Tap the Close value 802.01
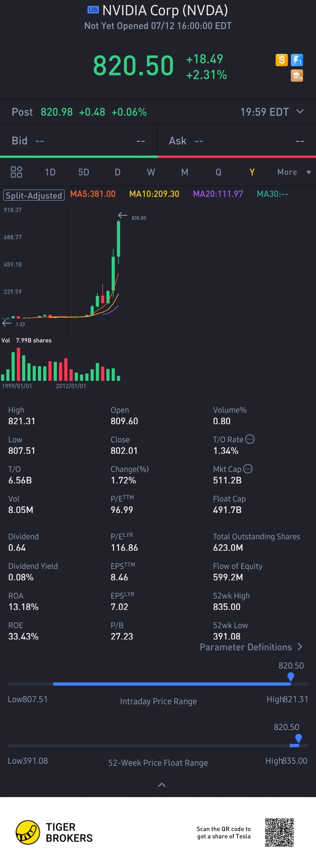316x868 pixels. tap(124, 451)
